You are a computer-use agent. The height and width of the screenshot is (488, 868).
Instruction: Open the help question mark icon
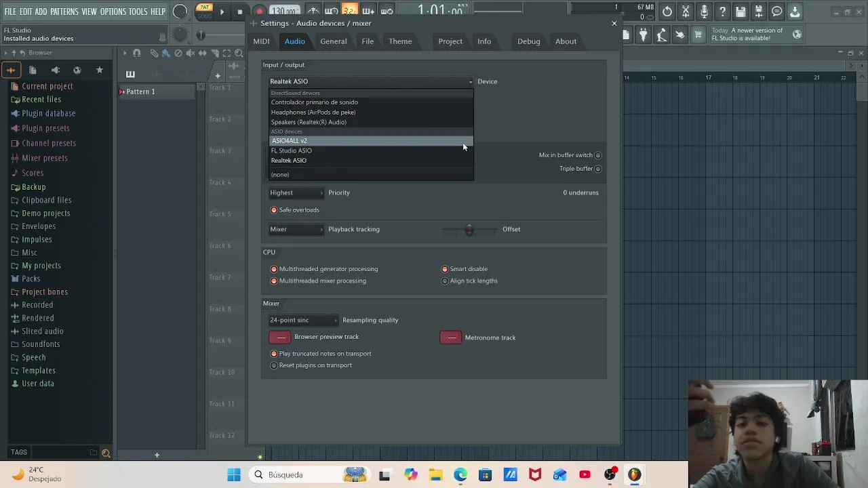tap(722, 12)
